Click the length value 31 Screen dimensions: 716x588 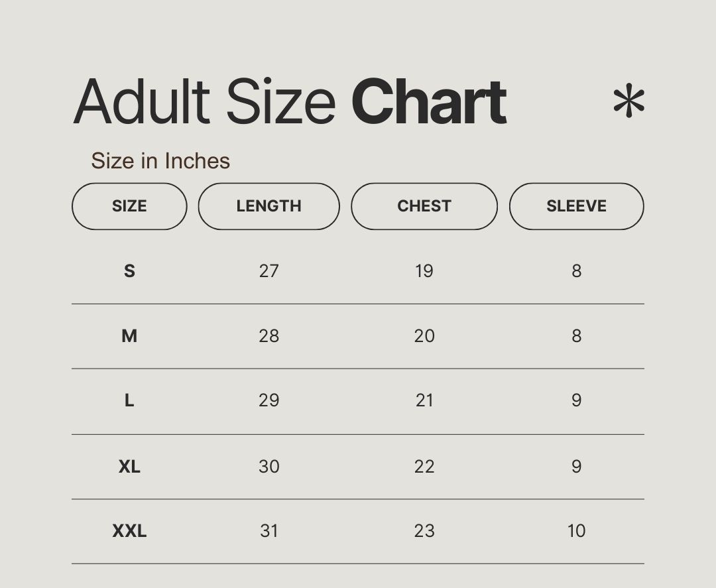(268, 531)
